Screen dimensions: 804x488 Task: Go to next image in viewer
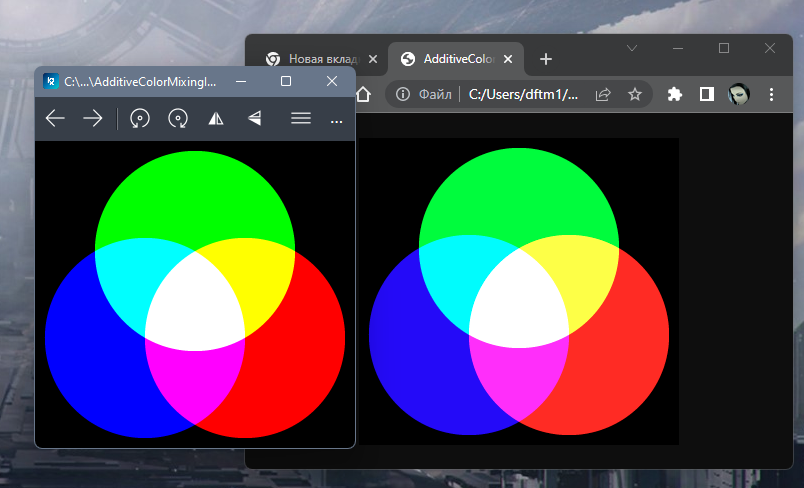93,119
